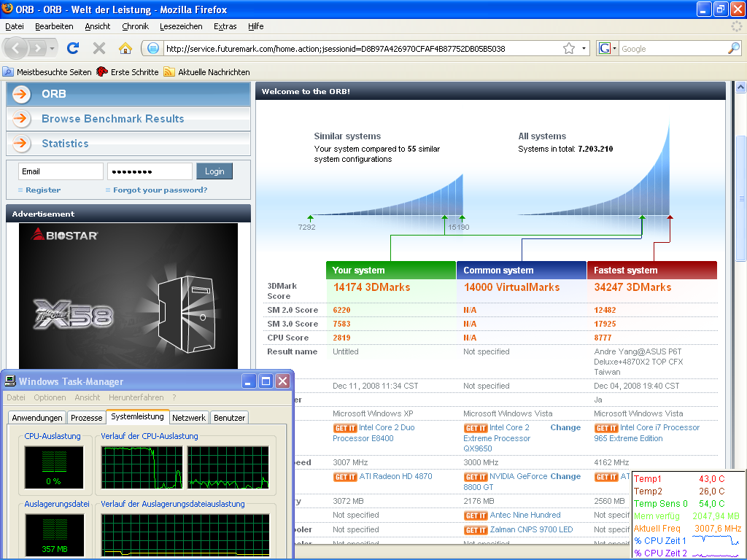Open Optionen menu in Task-Manager
Viewport: 747px width, 560px height.
pyautogui.click(x=50, y=397)
